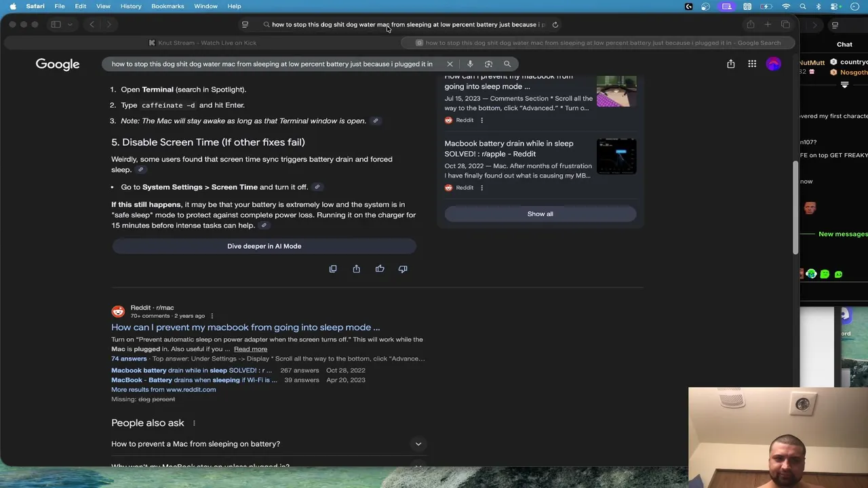The width and height of the screenshot is (868, 488).
Task: Open the three-dot menu of r/mac result
Action: (x=212, y=316)
